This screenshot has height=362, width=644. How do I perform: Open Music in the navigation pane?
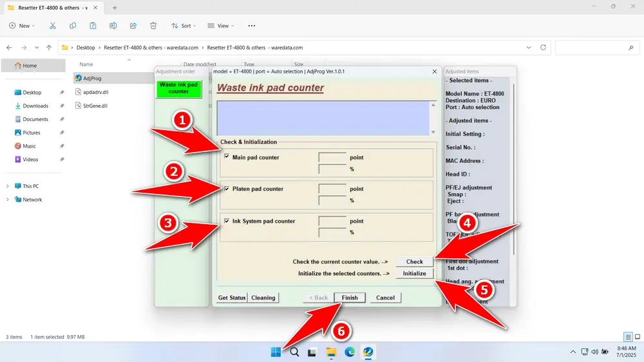pos(29,146)
